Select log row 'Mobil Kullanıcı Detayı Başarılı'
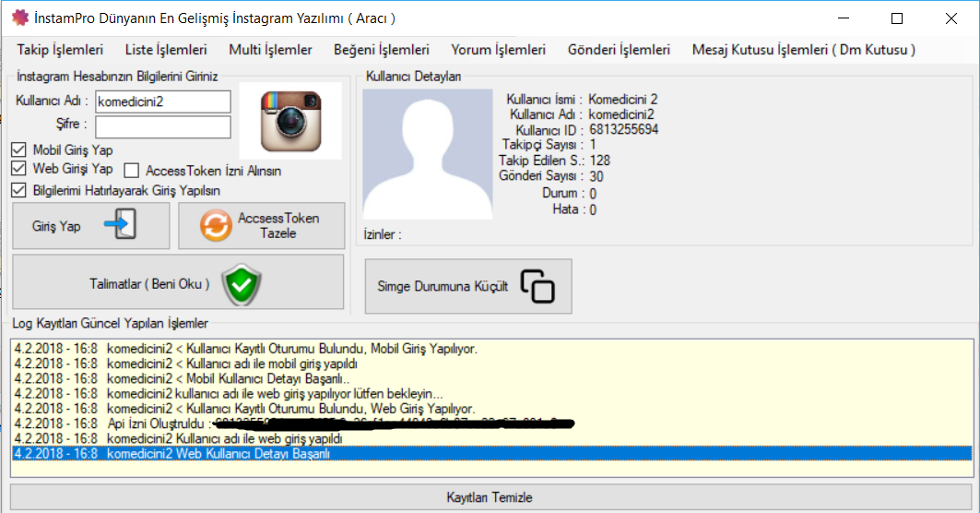The image size is (980, 513). pos(492,379)
